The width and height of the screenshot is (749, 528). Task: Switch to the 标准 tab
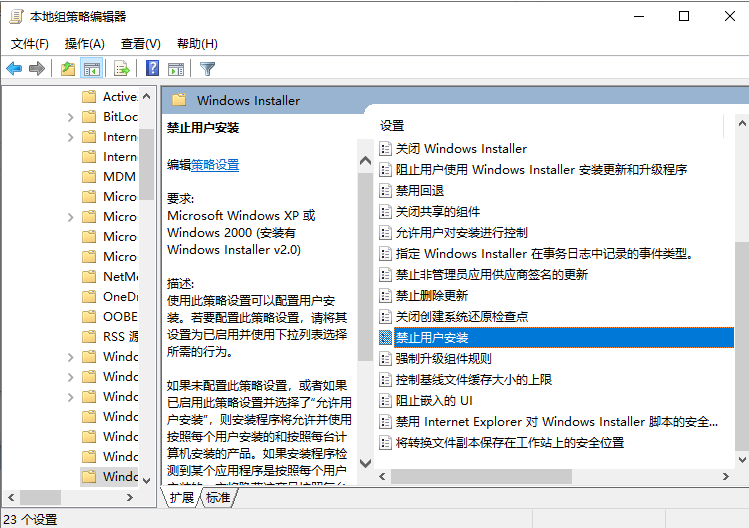218,497
